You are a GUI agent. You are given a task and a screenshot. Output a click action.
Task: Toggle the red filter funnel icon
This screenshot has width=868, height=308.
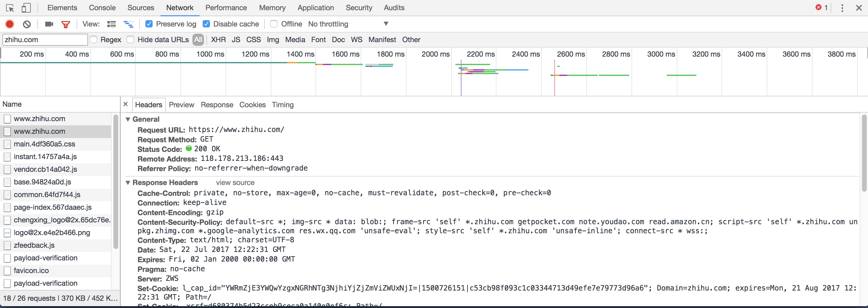coord(66,24)
